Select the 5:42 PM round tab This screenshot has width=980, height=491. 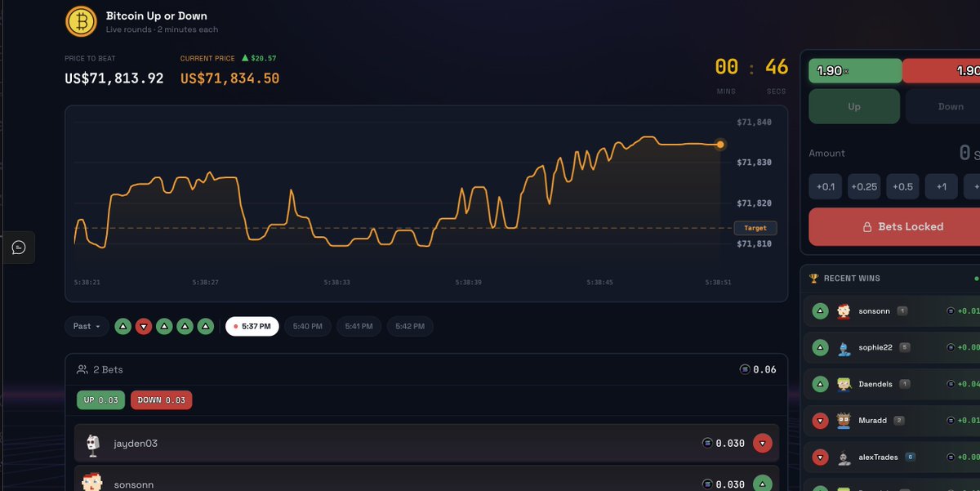point(410,327)
